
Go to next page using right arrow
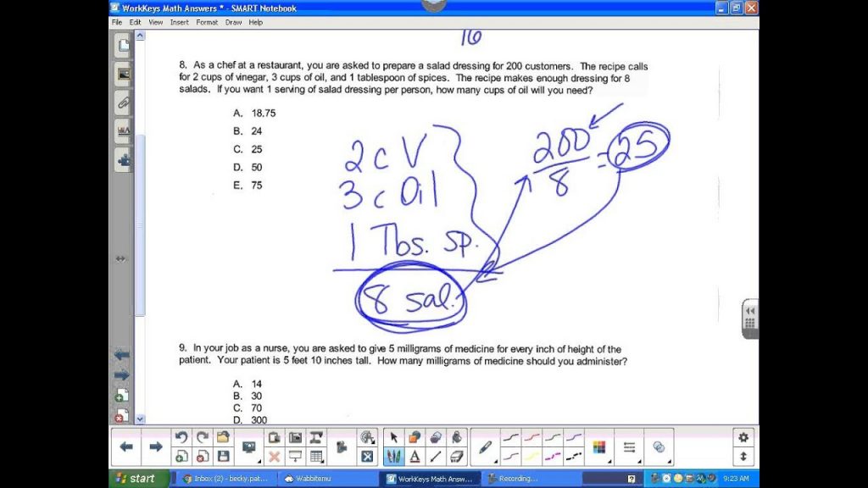point(155,446)
